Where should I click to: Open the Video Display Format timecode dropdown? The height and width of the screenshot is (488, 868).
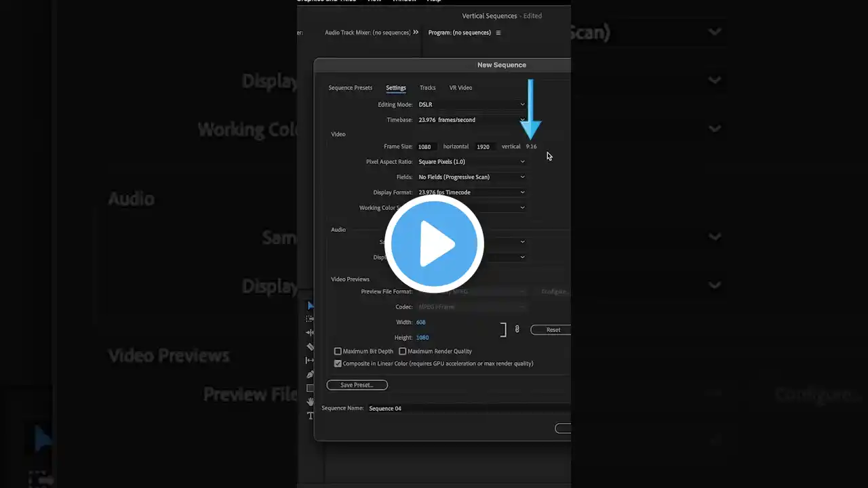coord(471,192)
